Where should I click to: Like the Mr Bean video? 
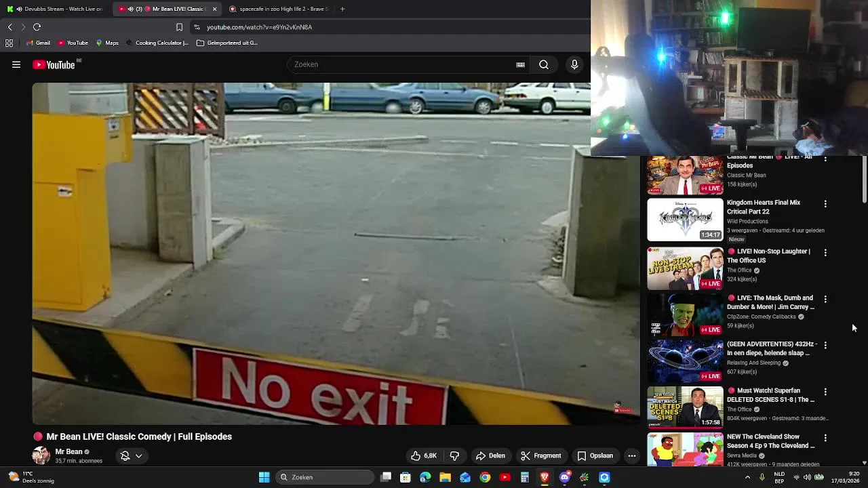[424, 455]
